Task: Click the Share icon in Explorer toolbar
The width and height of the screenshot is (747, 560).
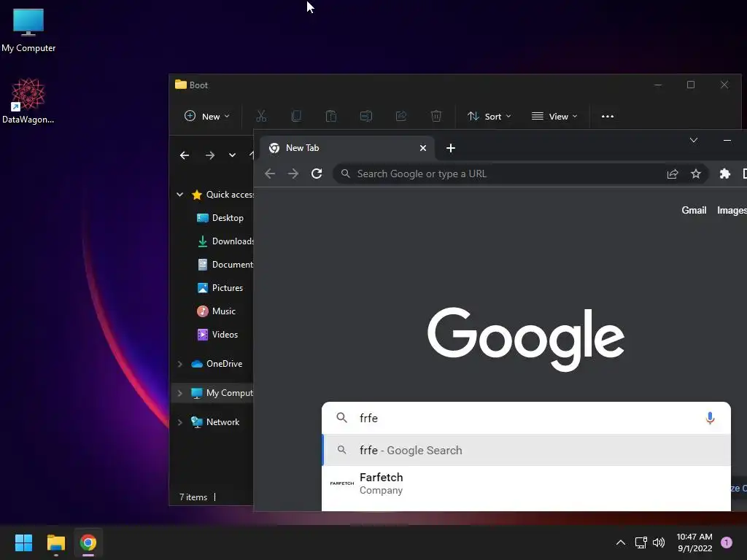Action: pos(401,116)
